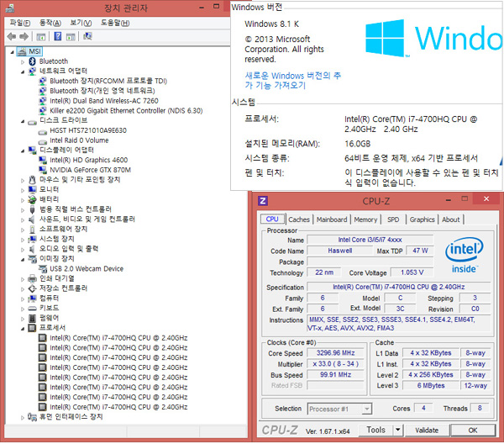The image size is (504, 444).
Task: Select the Bluetooth 장치(RFCOMM 프로토콜 TDI) entry
Action: coord(108,81)
